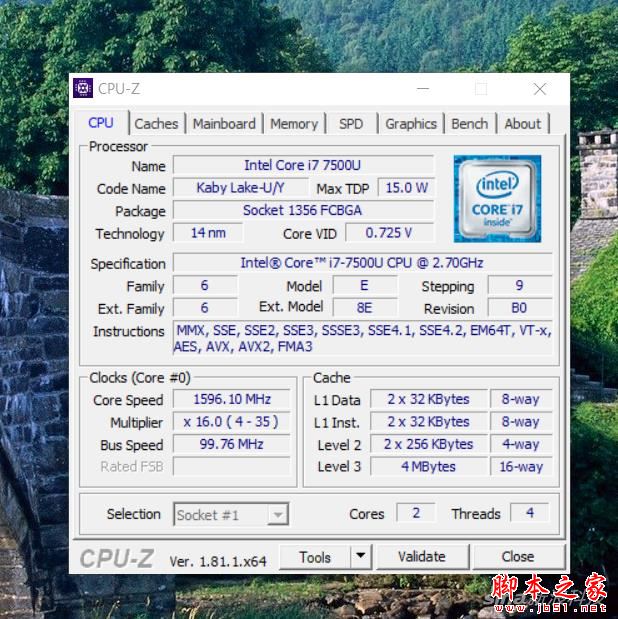The image size is (618, 619).
Task: Click the Level 2 value 2 x 256 KBytes
Action: tap(429, 444)
